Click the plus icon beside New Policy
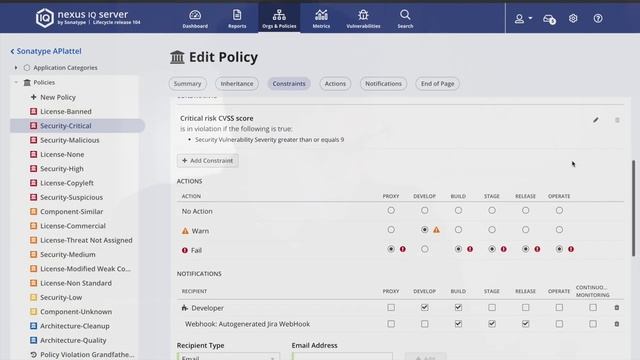This screenshot has height=360, width=640. 33,97
